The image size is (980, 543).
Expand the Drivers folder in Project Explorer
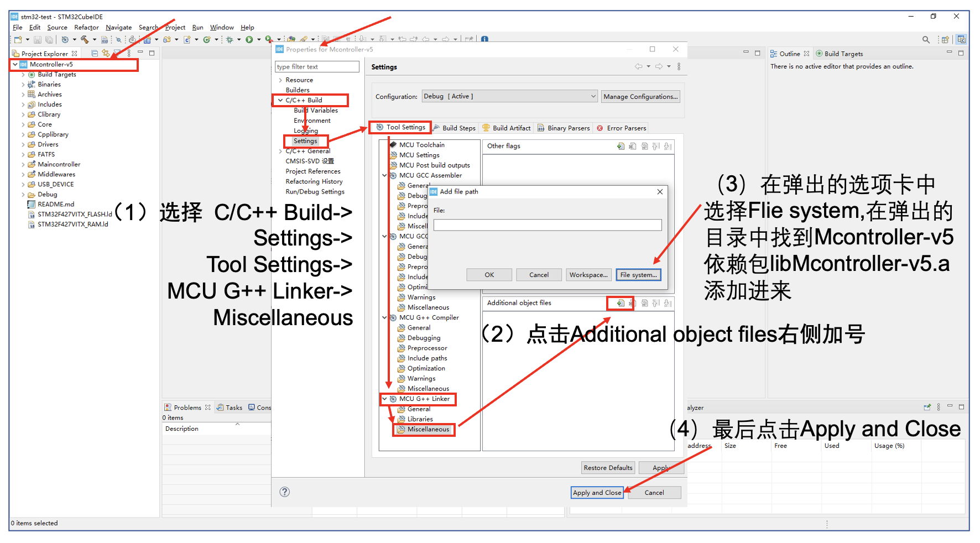[23, 144]
